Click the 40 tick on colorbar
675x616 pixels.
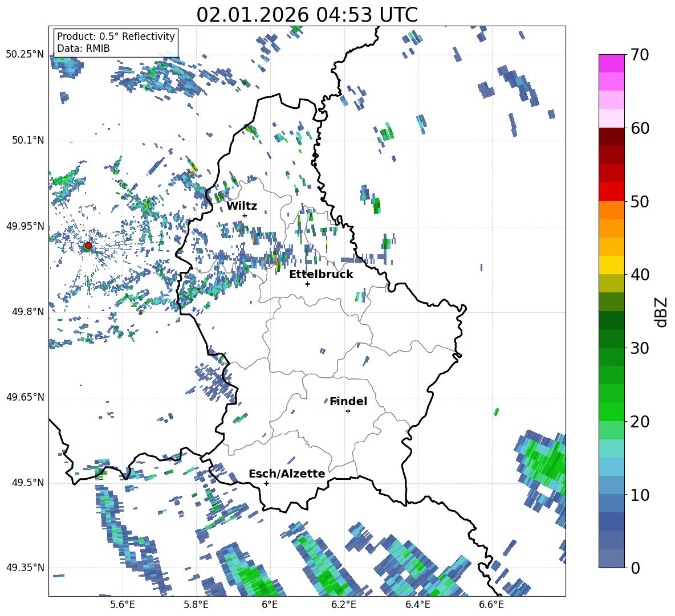640,275
